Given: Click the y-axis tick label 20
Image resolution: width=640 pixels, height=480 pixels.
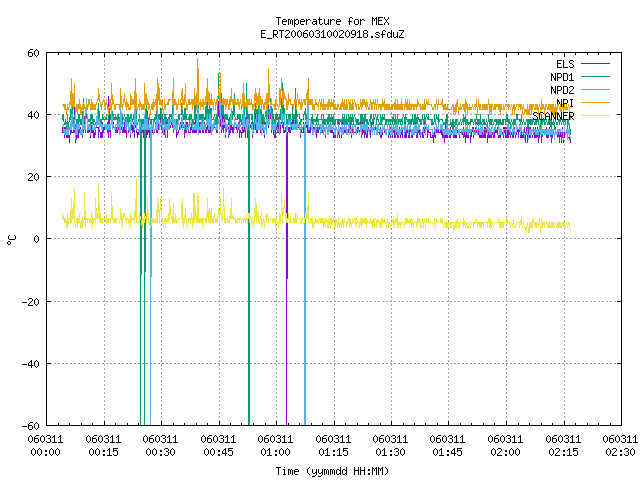Looking at the screenshot, I should click(x=33, y=177).
